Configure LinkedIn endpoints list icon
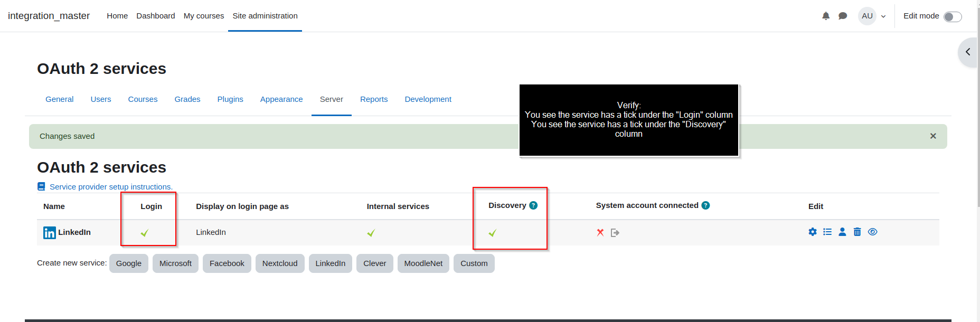 pos(827,232)
